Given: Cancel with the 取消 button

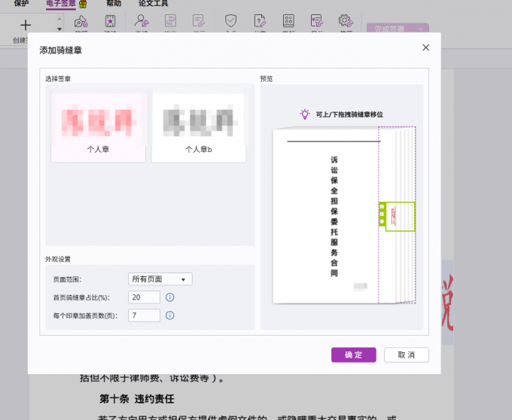Looking at the screenshot, I should pos(407,355).
